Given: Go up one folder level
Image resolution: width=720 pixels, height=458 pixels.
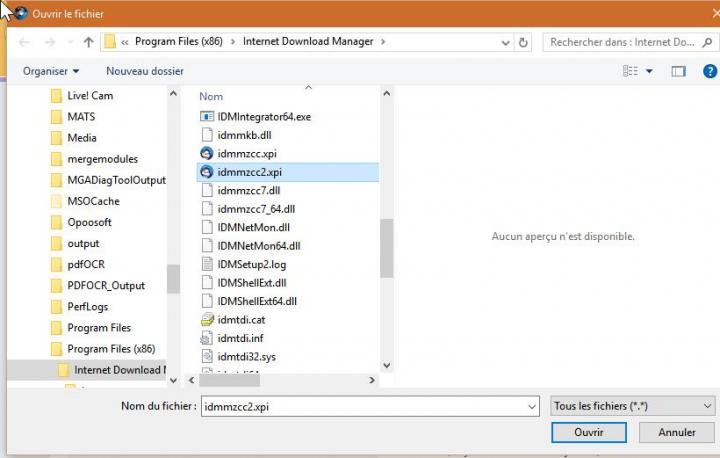Looking at the screenshot, I should coord(88,42).
